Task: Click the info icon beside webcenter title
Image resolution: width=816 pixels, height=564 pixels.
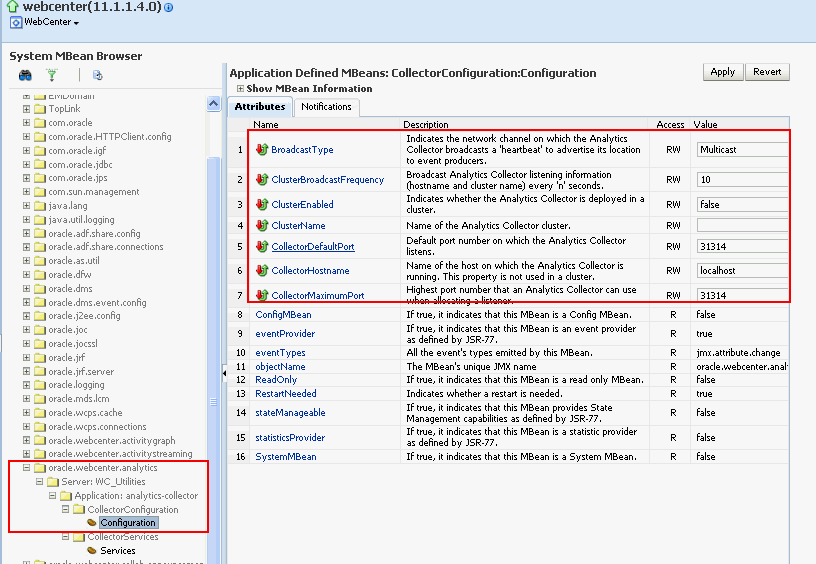Action: 169,8
